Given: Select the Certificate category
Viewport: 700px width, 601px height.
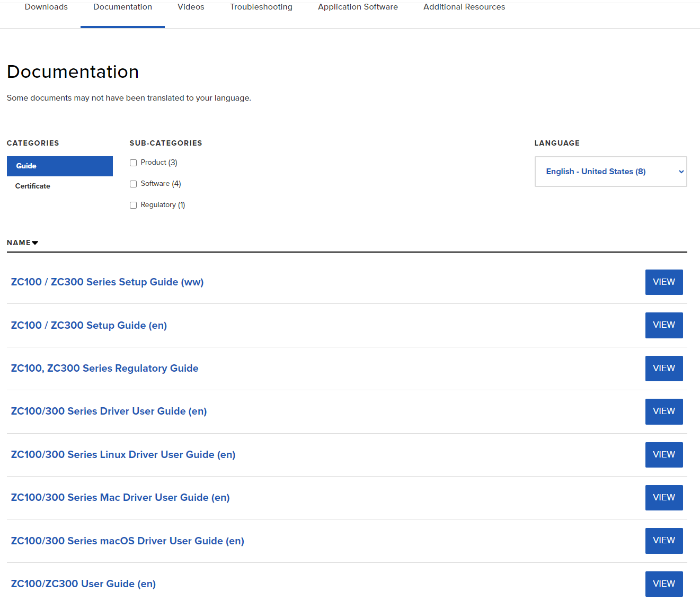Looking at the screenshot, I should click(33, 186).
